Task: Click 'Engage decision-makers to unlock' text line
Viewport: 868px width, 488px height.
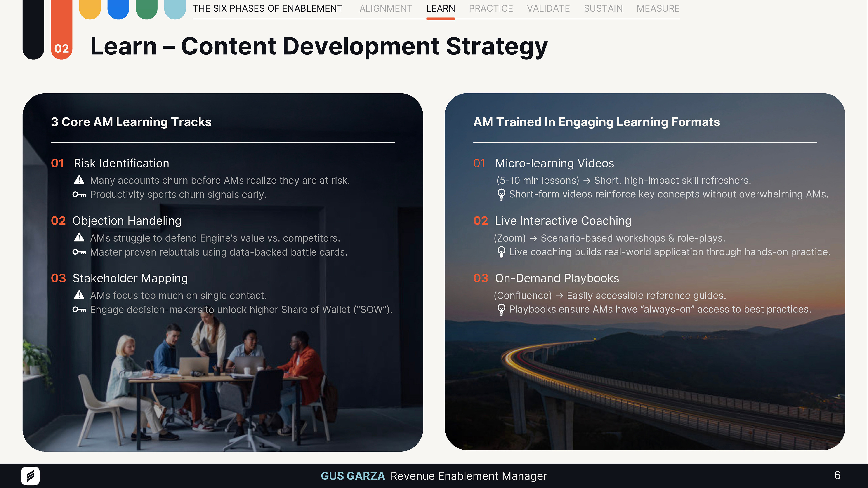Action: (x=241, y=310)
